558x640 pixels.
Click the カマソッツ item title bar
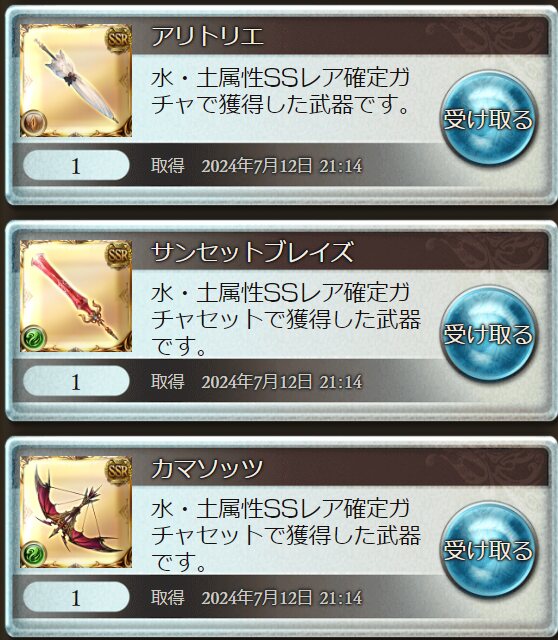pyautogui.click(x=340, y=467)
